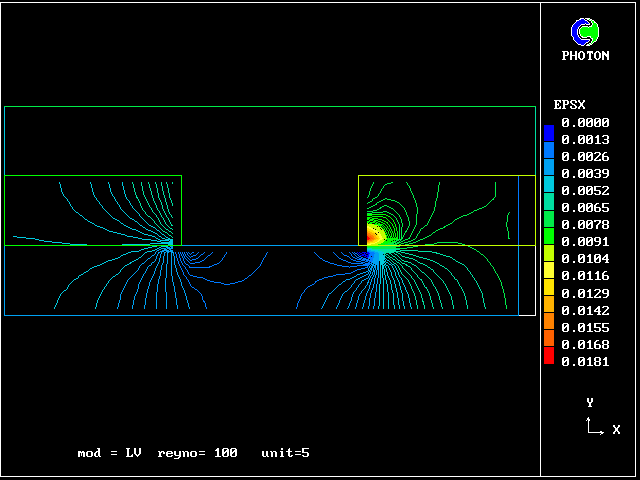This screenshot has width=640, height=480.
Task: Click the 0.0142 legend value
Action: [x=585, y=310]
